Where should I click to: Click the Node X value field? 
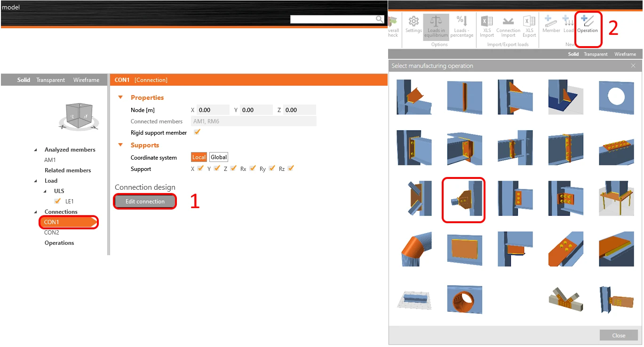213,110
